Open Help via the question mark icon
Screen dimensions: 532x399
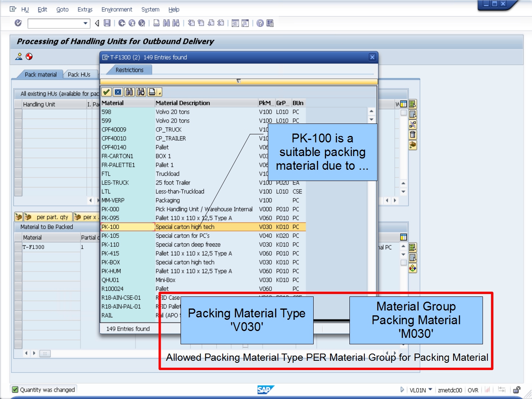pyautogui.click(x=260, y=23)
